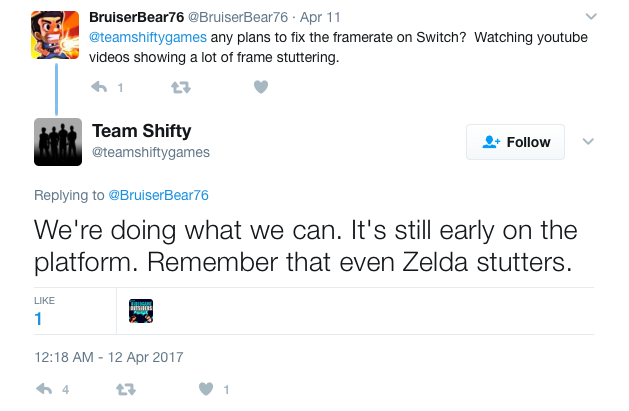View the user avatar who liked
This screenshot has width=629, height=411.
[x=141, y=311]
